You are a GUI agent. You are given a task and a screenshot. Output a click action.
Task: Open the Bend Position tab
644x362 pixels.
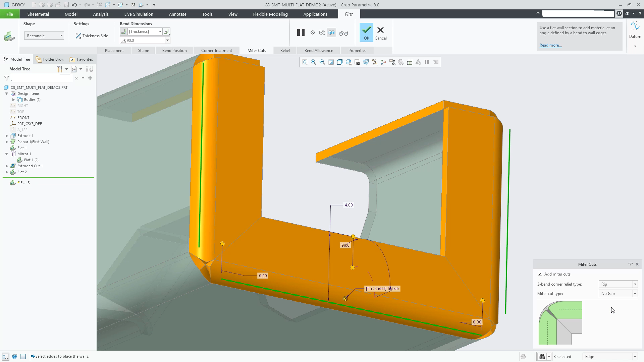(174, 51)
